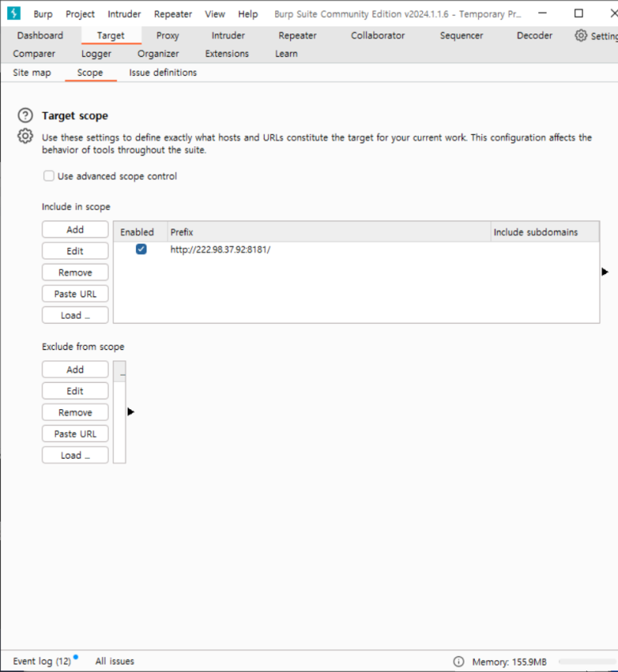Screen dimensions: 618x672
Task: Open Target scope gear options icon
Action: click(26, 136)
